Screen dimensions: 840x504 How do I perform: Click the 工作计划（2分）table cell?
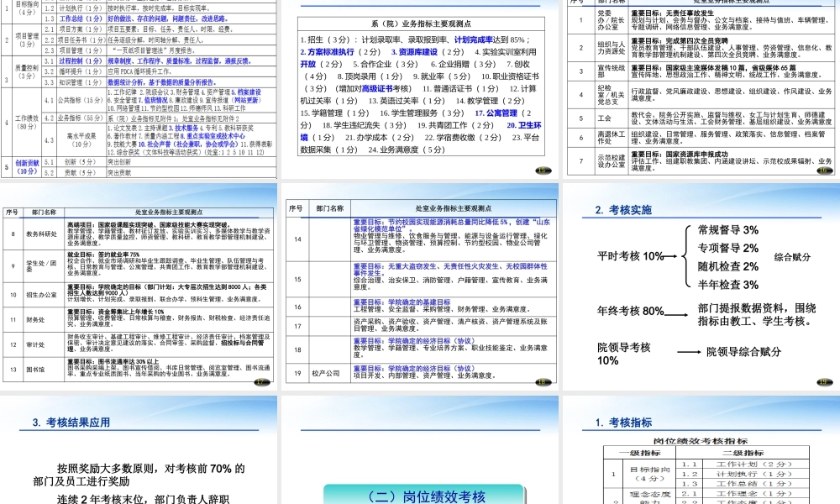click(754, 464)
